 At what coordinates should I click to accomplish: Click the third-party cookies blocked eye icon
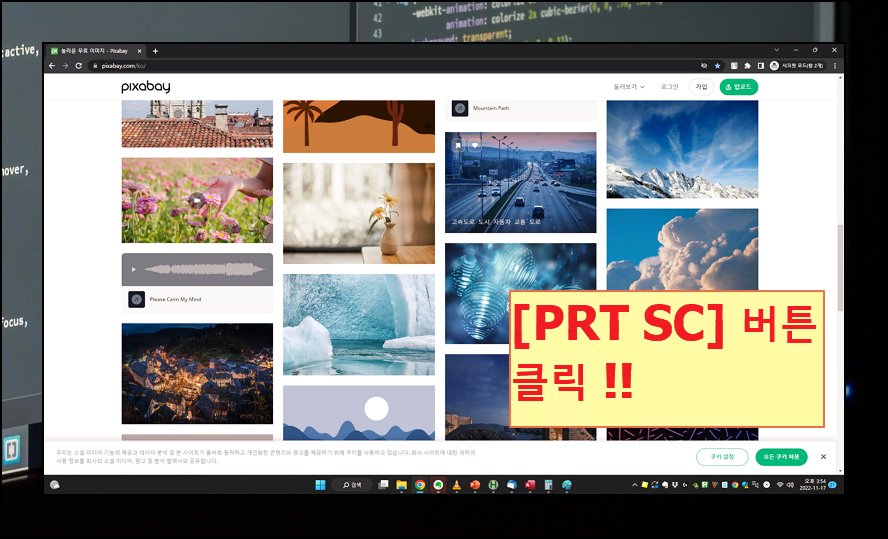point(704,66)
